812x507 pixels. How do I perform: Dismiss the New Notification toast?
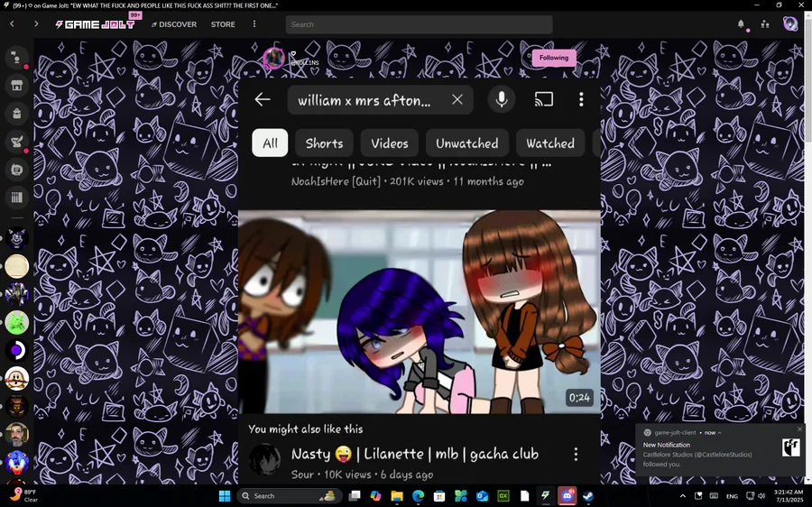[x=799, y=429]
